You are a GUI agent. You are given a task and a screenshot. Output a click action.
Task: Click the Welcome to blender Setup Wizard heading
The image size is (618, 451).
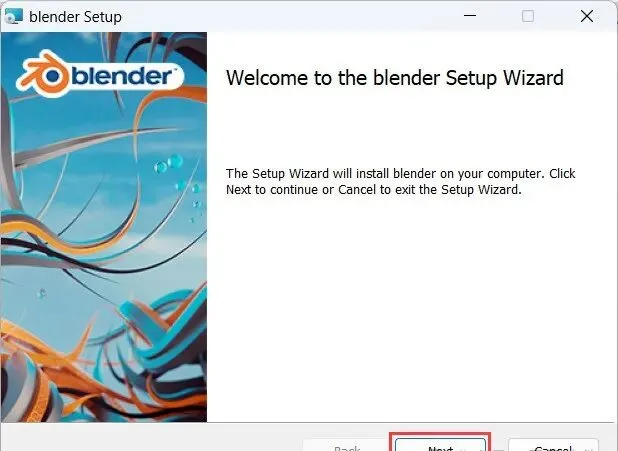point(395,78)
